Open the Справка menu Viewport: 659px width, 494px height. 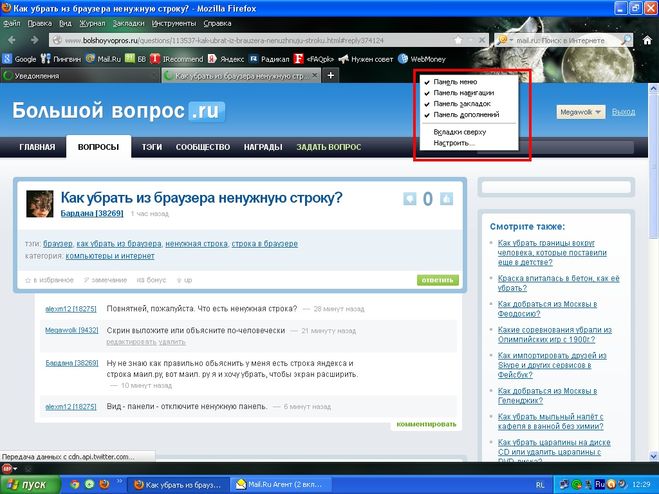pyautogui.click(x=217, y=23)
